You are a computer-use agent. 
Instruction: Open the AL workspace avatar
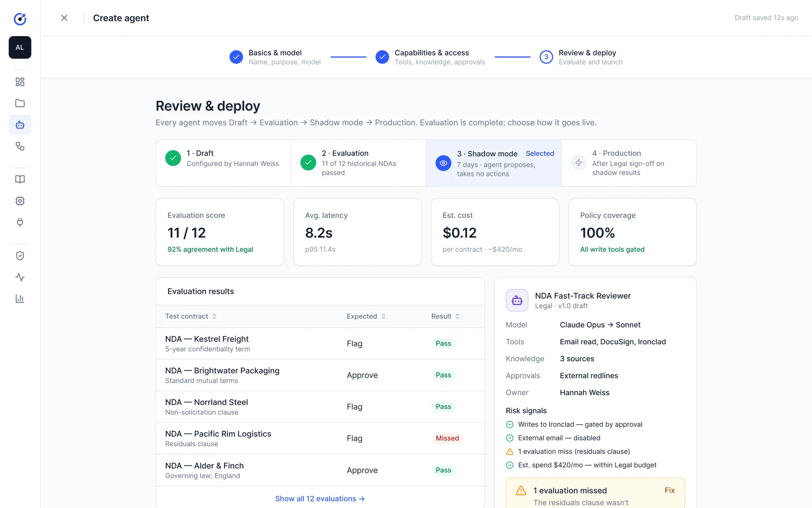tap(20, 48)
